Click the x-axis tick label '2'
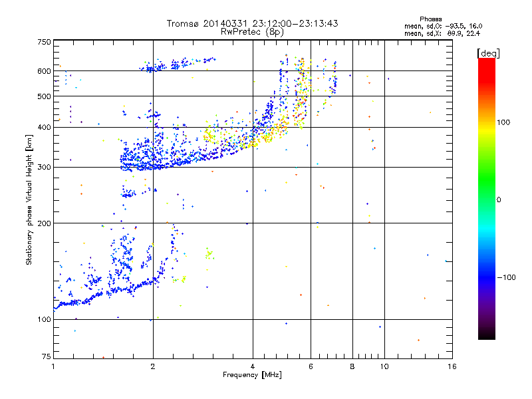532x399 pixels. pos(153,366)
